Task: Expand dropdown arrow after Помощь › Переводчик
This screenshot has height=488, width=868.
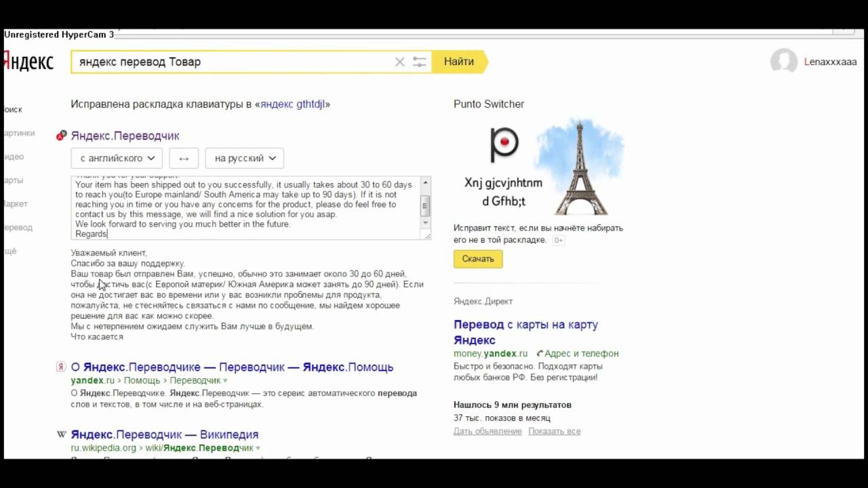Action: (226, 382)
